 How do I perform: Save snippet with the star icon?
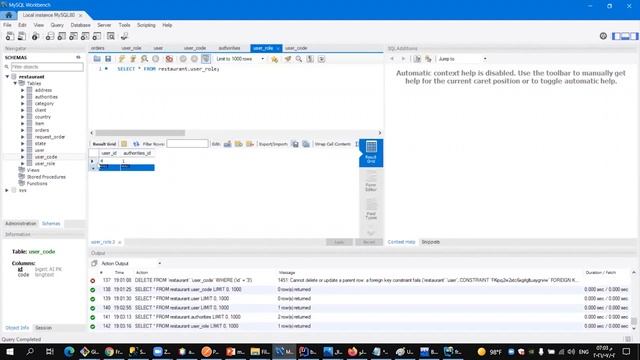point(274,59)
